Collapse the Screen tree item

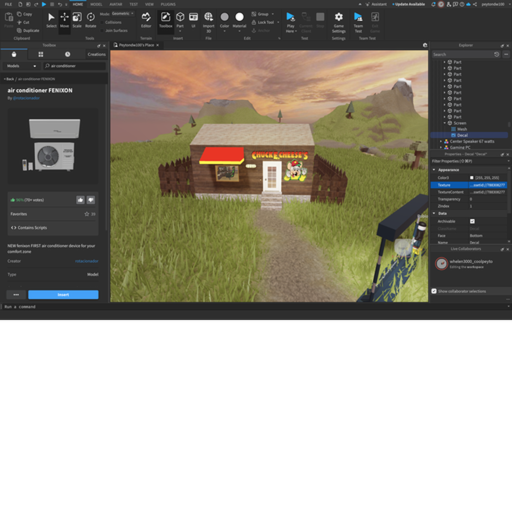(445, 123)
